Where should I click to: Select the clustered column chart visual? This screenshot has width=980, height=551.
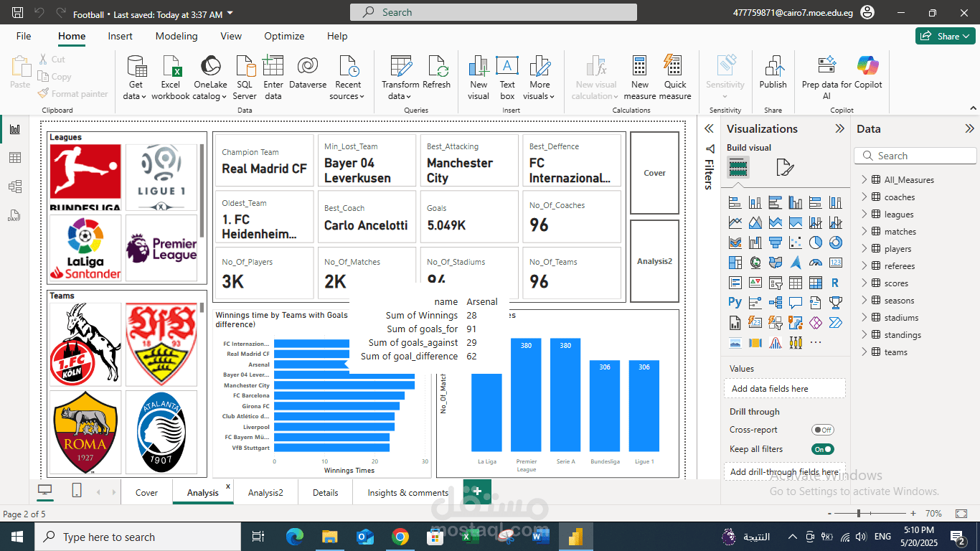coord(795,202)
